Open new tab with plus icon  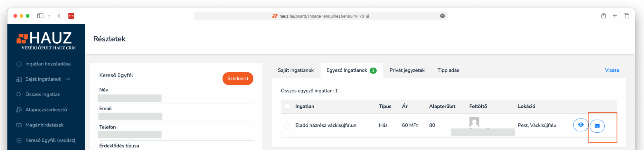click(615, 16)
